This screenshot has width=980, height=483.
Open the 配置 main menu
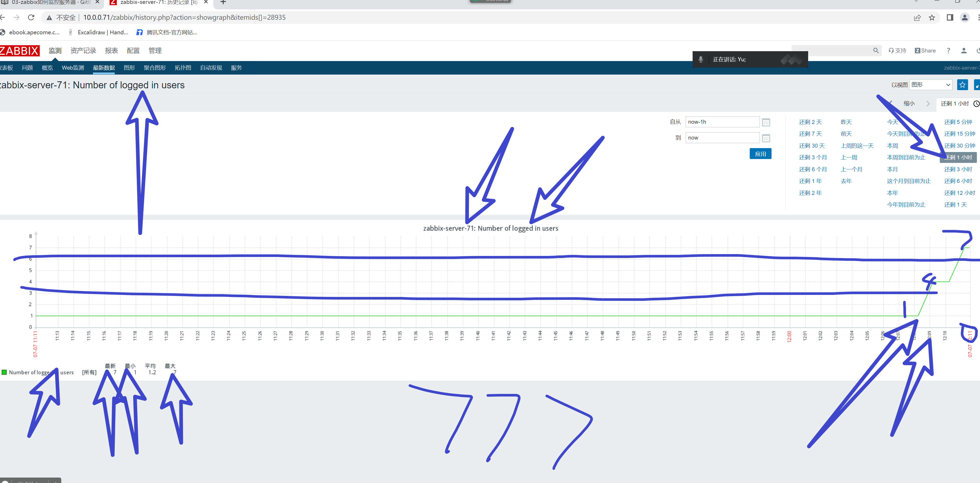(x=133, y=51)
